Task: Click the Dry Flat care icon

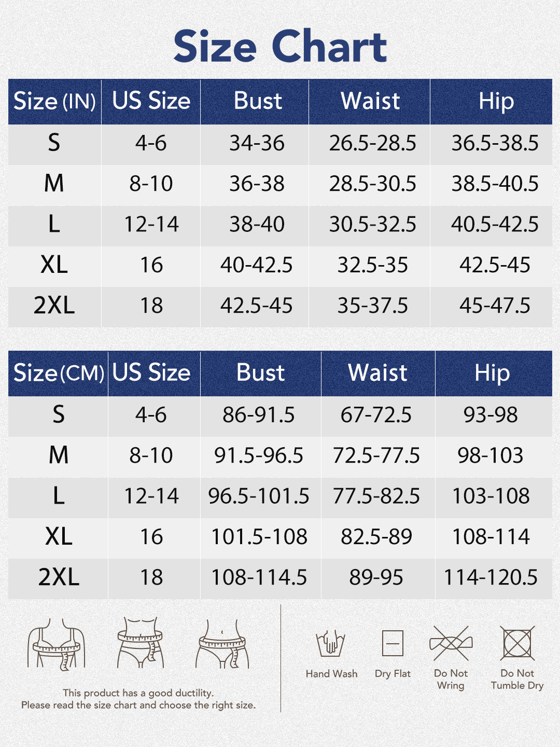Action: (393, 644)
